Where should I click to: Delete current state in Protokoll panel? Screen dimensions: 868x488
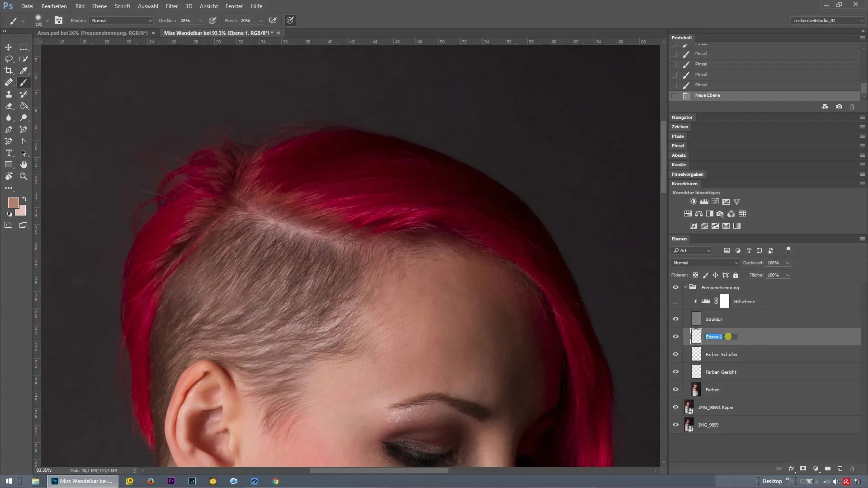tap(852, 107)
